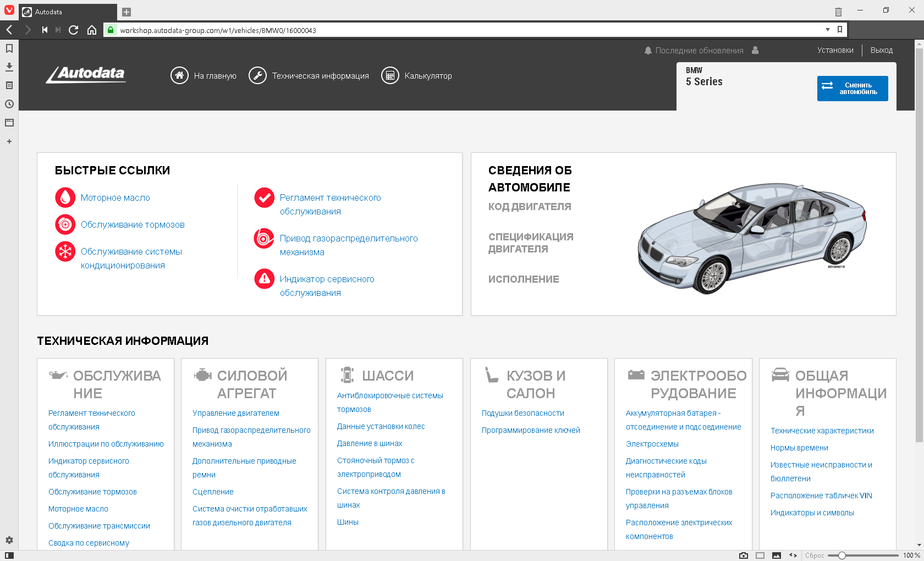Click the На главную home icon
This screenshot has width=924, height=561.
pos(179,76)
